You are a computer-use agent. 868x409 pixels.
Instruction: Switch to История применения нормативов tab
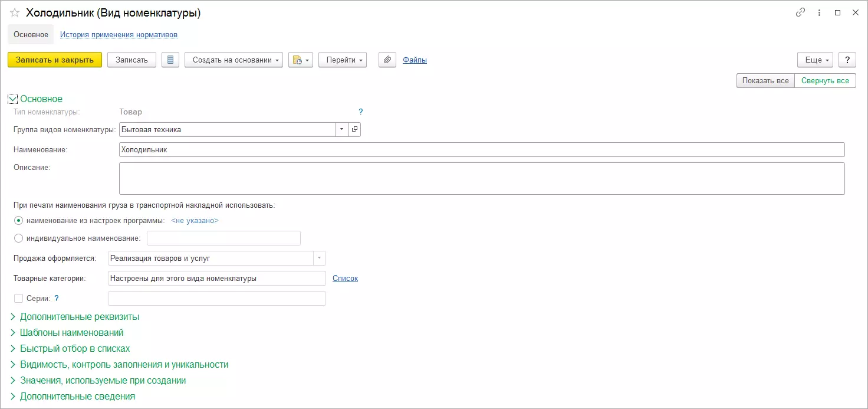tap(119, 35)
